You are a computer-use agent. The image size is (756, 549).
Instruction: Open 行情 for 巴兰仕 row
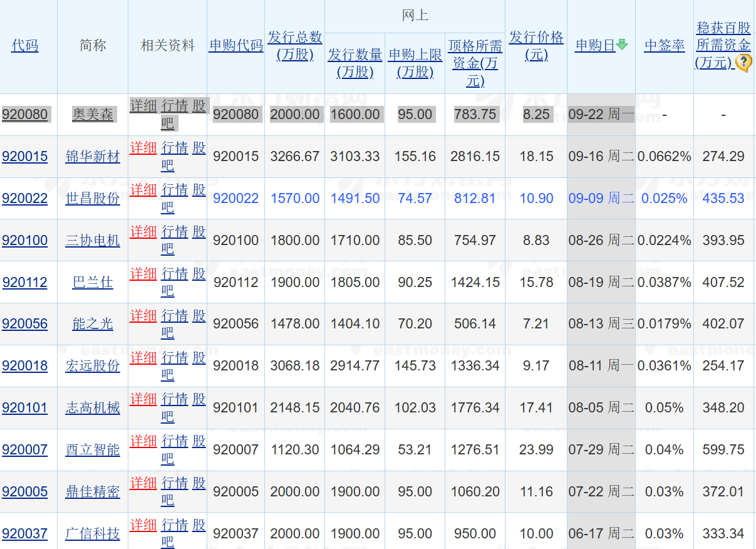[x=175, y=274]
